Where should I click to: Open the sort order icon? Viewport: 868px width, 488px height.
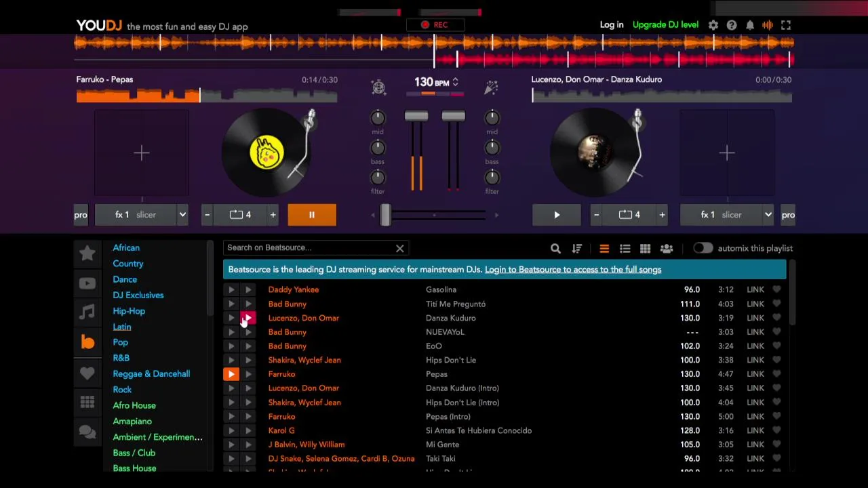click(x=577, y=249)
